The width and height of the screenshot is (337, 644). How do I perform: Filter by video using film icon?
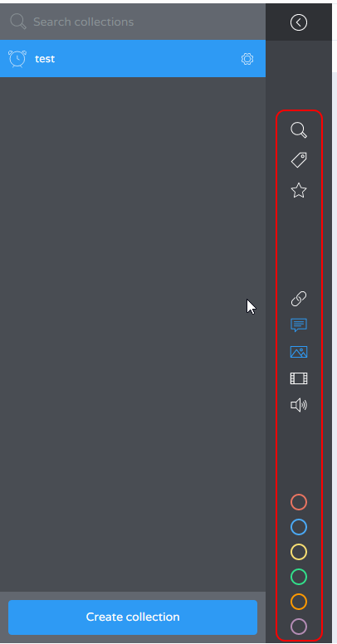pyautogui.click(x=299, y=378)
